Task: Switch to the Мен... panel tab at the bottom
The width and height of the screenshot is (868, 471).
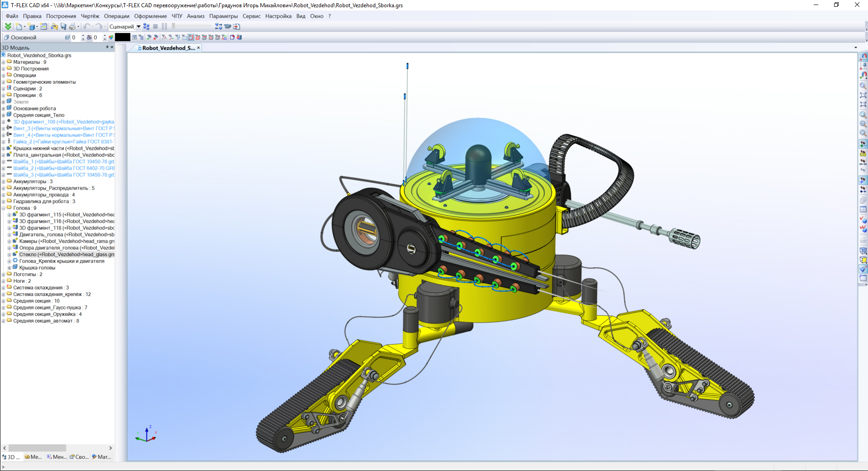Action: coord(57,457)
